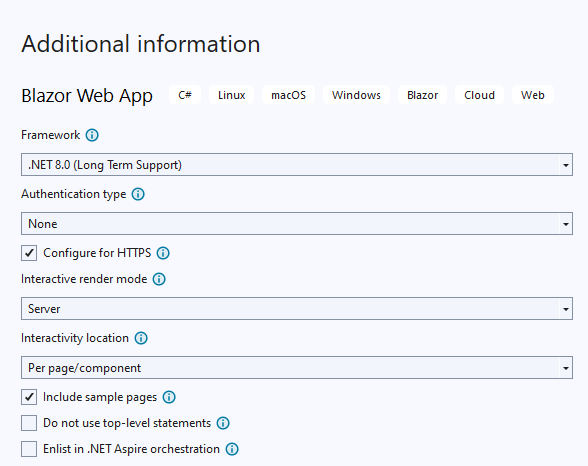Open the Authentication type dropdown showing None
588x466 pixels.
coord(297,224)
